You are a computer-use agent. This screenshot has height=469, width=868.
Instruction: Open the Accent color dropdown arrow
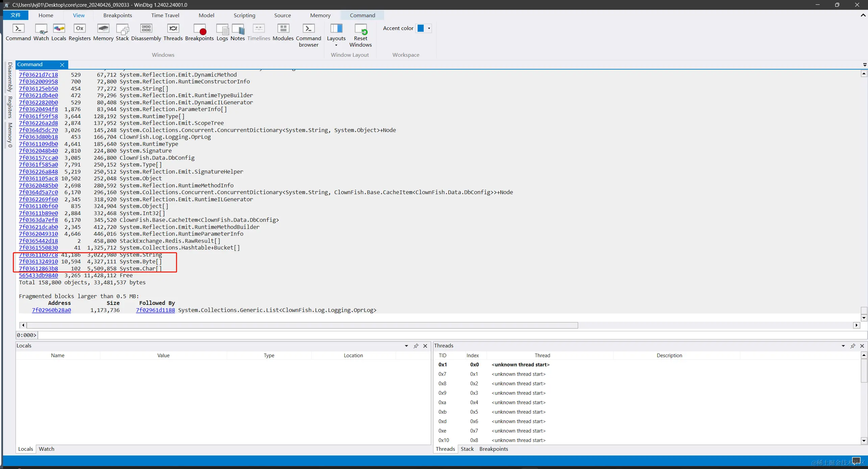(429, 28)
